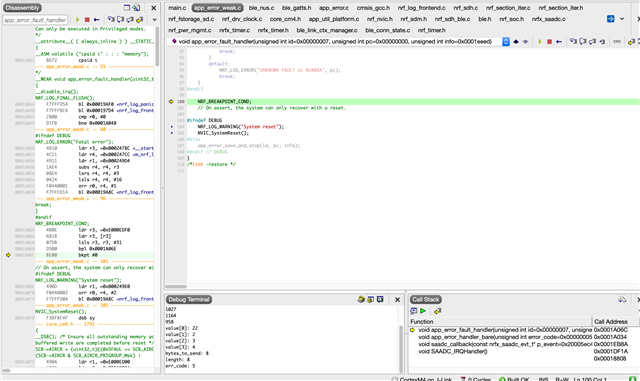The image size is (640, 381).
Task: Run to cursor in editor toolbar
Action: pyautogui.click(x=602, y=42)
